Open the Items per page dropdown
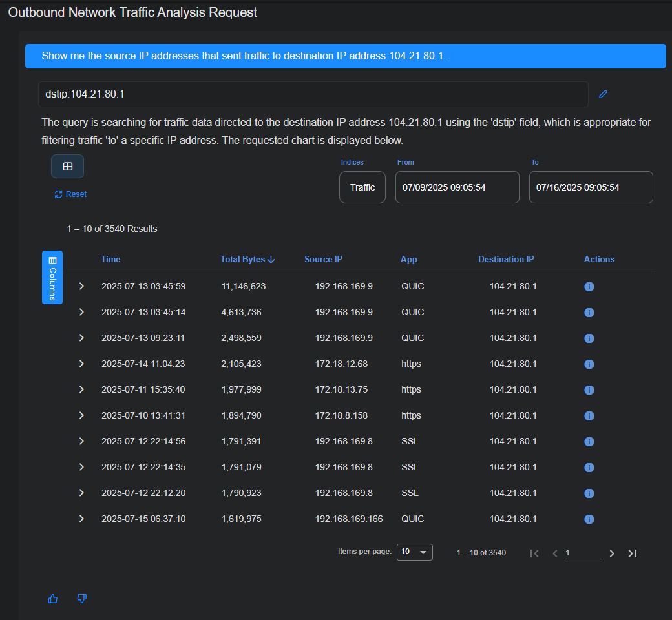This screenshot has height=620, width=672. click(414, 552)
